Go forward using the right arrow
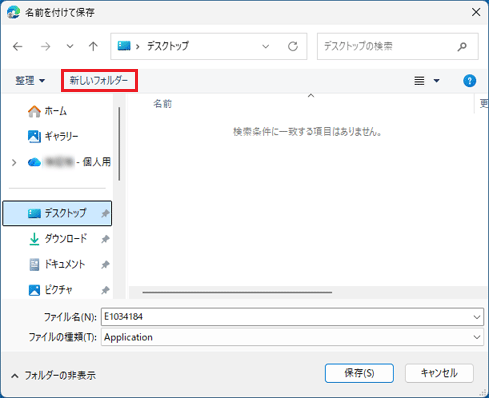489x398 pixels. (45, 46)
